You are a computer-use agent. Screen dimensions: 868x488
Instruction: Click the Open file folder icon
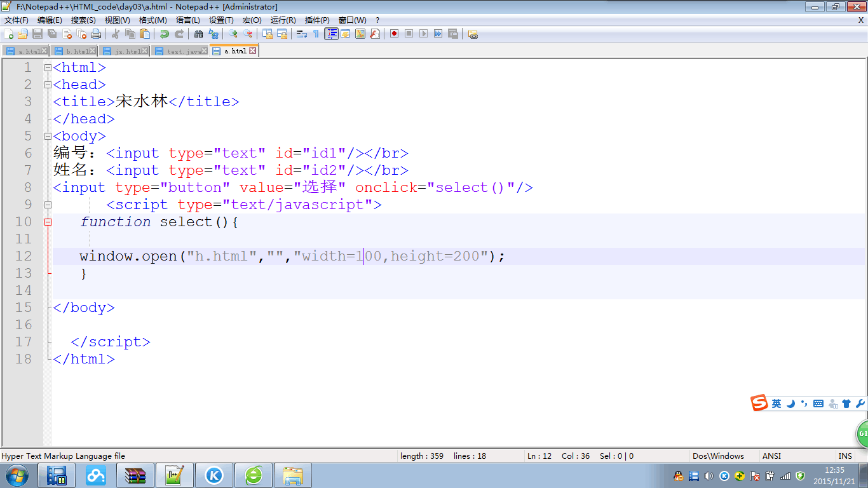point(22,34)
